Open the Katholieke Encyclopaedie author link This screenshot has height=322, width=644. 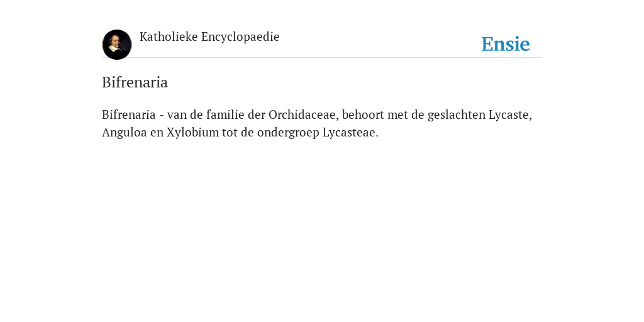(x=209, y=37)
